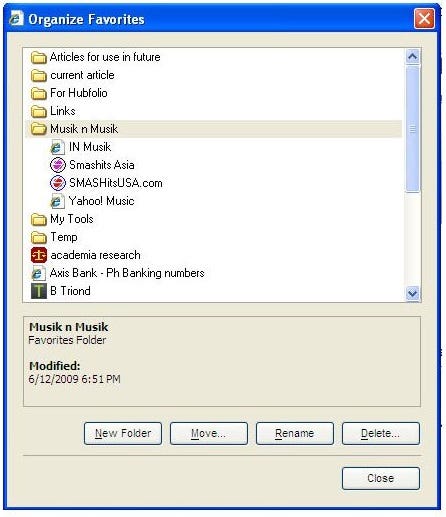Click the Yahoo! Music page icon
The image size is (446, 517).
click(x=57, y=201)
